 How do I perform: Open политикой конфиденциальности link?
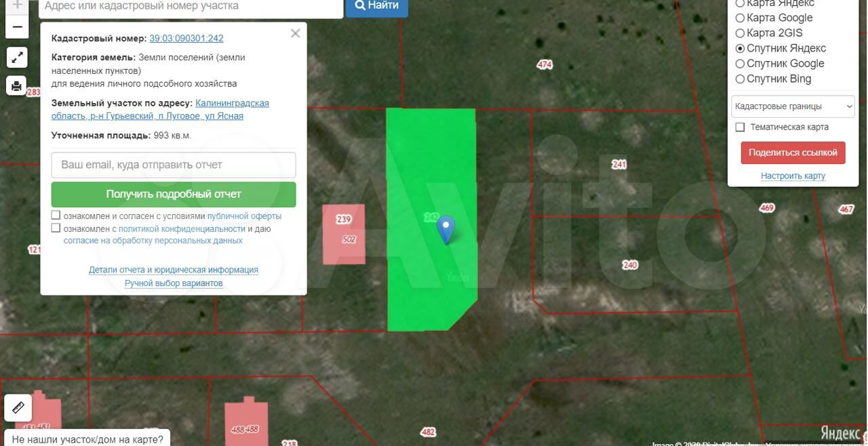182,229
